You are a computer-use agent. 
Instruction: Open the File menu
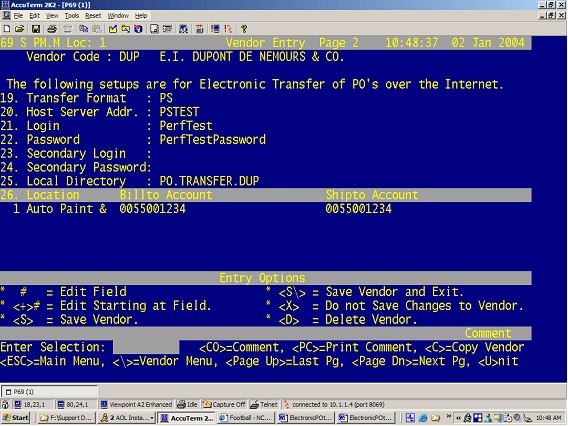click(18, 16)
